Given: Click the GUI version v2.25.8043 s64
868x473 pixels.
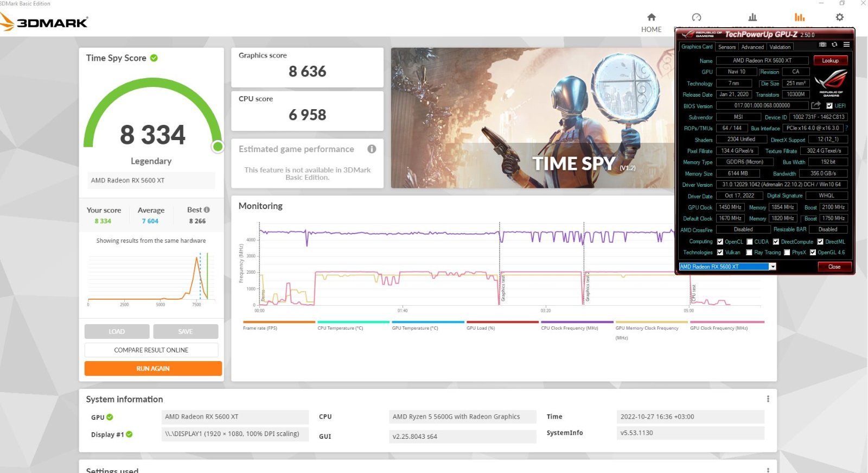Looking at the screenshot, I should pos(463,436).
